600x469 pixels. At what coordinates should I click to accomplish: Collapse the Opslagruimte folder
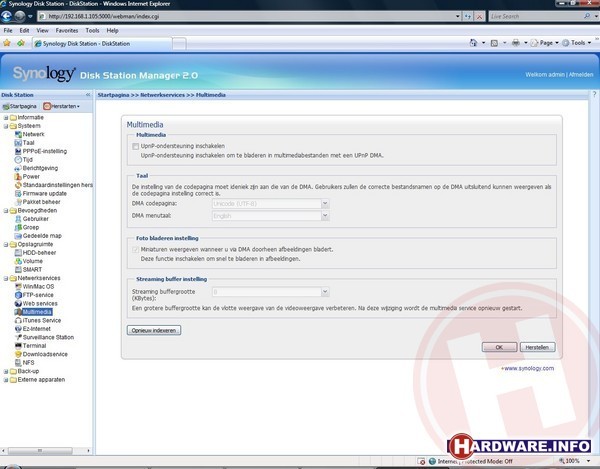6,244
